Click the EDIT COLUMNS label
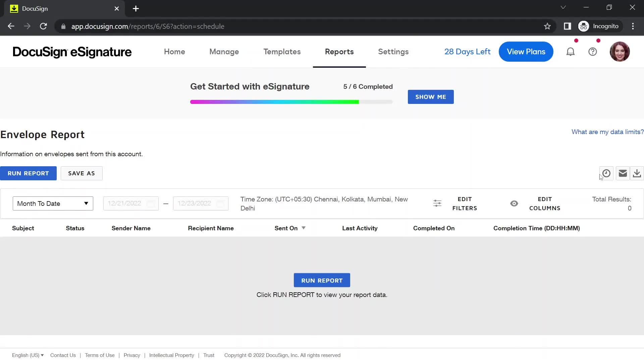 pyautogui.click(x=545, y=203)
